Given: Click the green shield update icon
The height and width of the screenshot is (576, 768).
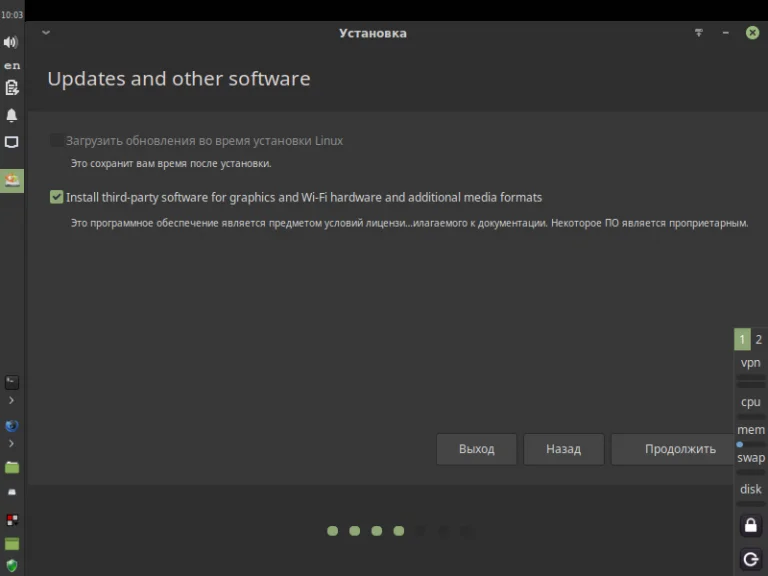Looking at the screenshot, I should (11, 565).
